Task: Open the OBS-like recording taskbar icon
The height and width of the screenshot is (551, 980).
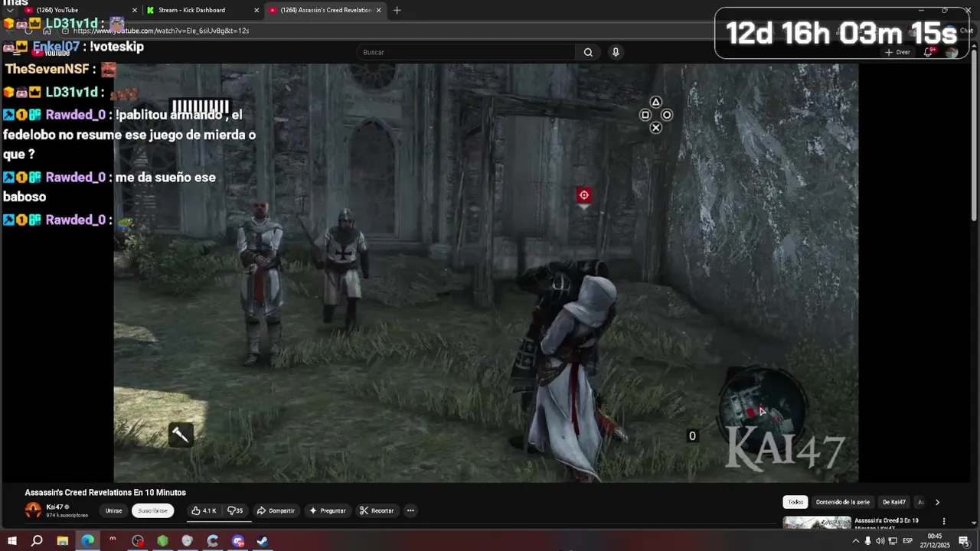Action: 138,541
